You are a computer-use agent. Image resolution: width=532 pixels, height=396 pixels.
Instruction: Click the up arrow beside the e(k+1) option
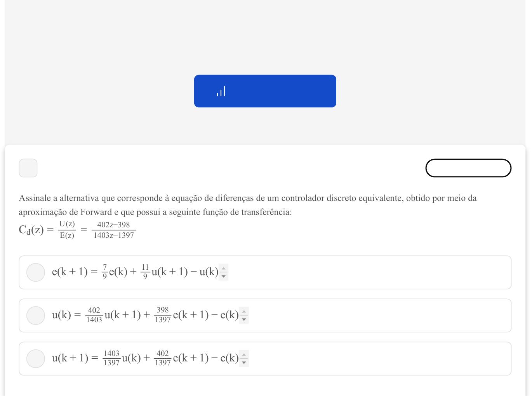224,268
